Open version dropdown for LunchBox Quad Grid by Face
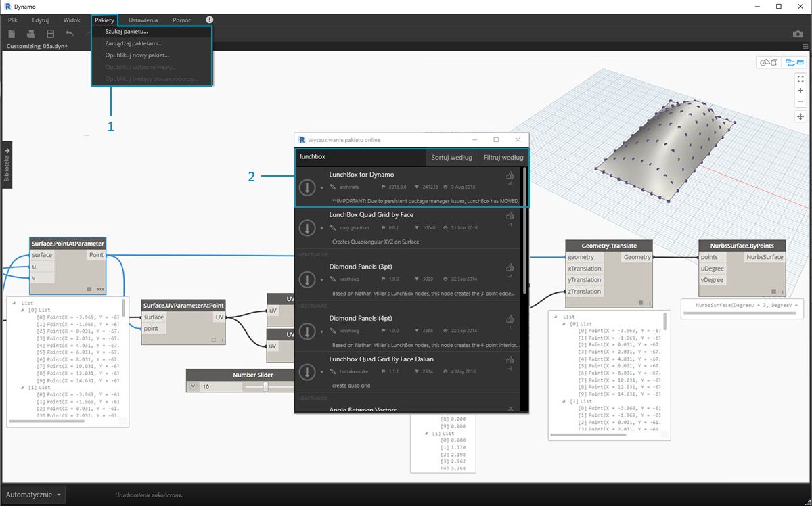 pyautogui.click(x=321, y=229)
